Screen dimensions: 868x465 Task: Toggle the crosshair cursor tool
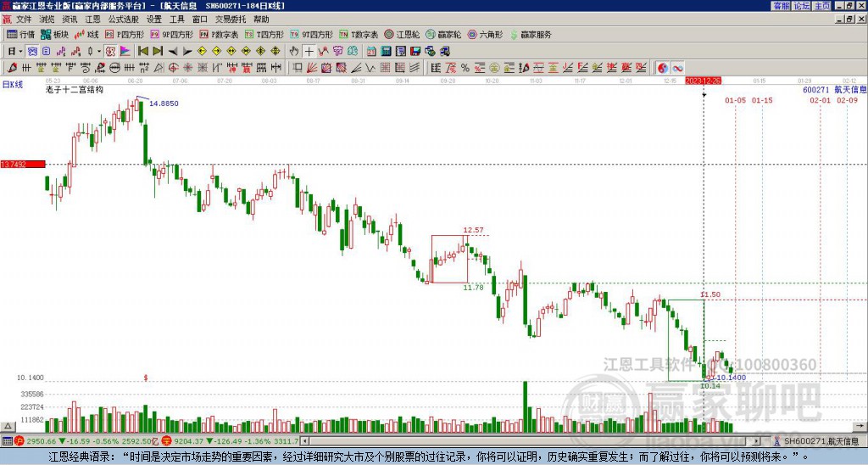(x=309, y=52)
